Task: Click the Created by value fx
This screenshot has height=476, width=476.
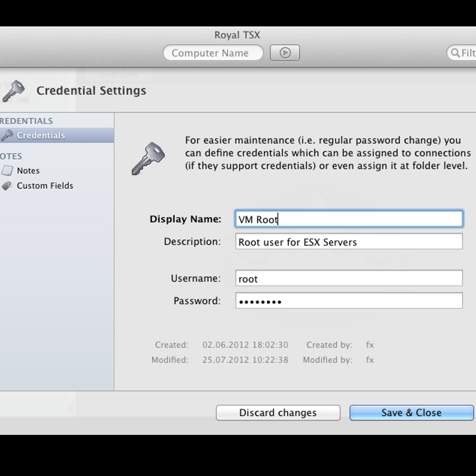Action: (x=370, y=345)
